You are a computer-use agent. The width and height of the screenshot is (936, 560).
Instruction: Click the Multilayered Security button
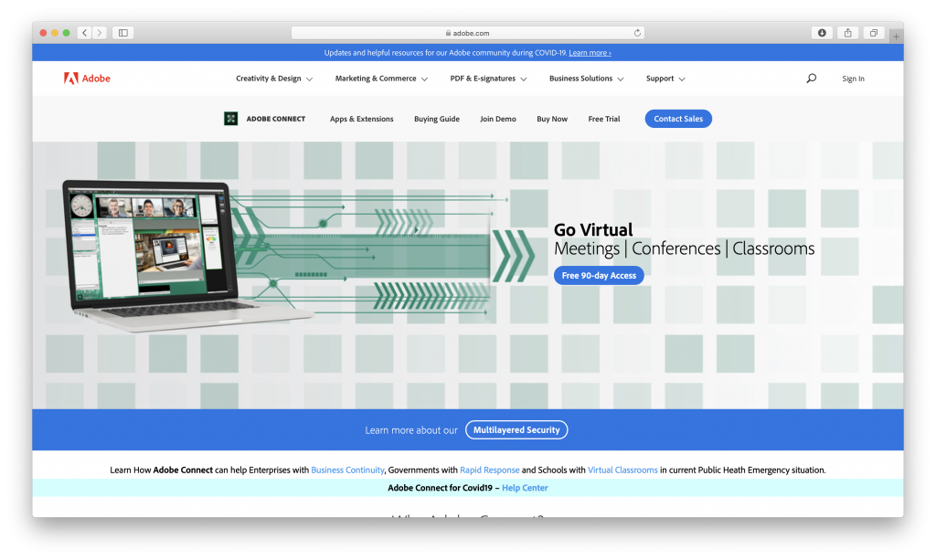point(516,430)
